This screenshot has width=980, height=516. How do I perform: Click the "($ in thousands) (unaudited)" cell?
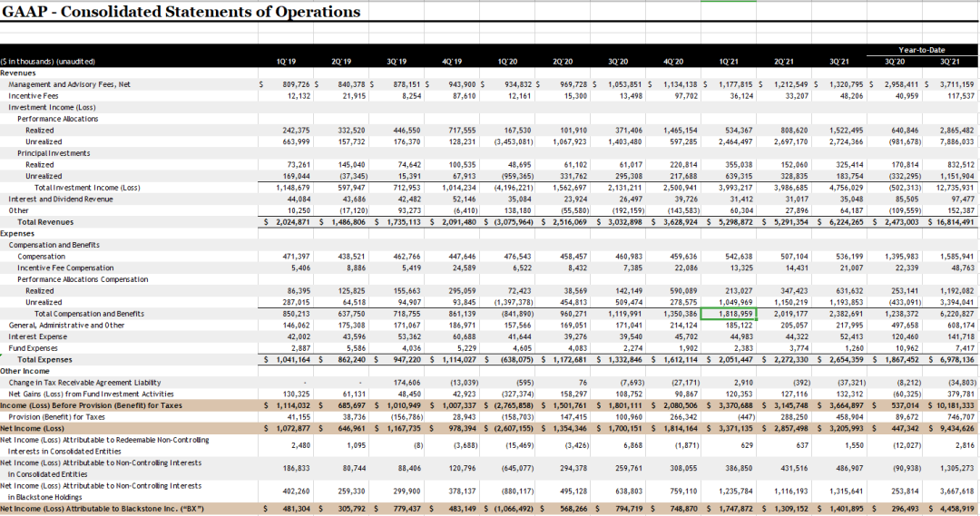point(48,62)
